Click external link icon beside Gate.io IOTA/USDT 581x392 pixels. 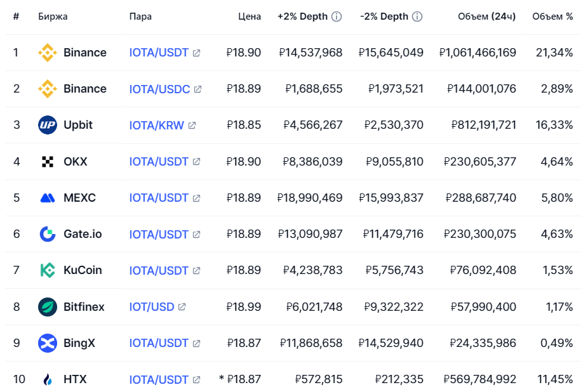pos(196,234)
